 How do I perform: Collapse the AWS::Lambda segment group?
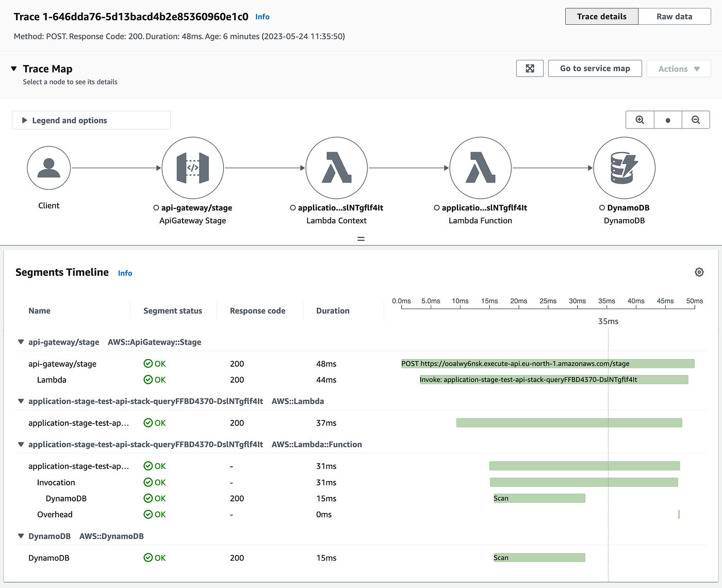21,401
